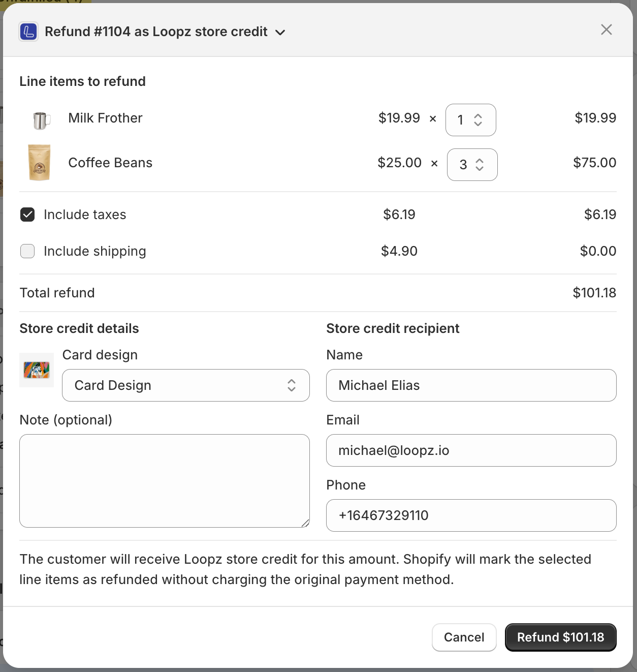The height and width of the screenshot is (672, 637).
Task: Click the Coffee Beans item name
Action: (x=110, y=163)
